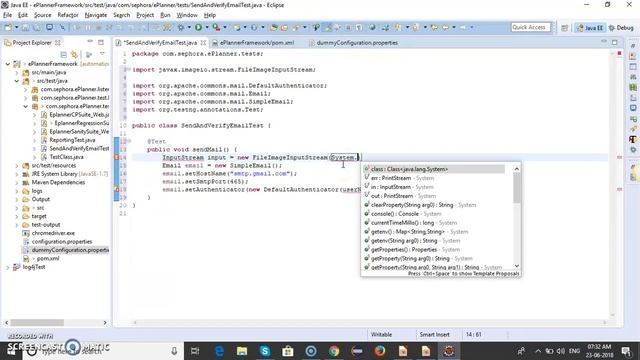Switch to Debug perspective
The height and width of the screenshot is (360, 640).
[621, 28]
